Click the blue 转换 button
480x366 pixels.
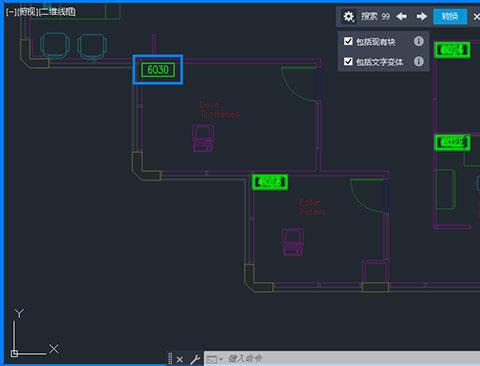[x=450, y=16]
